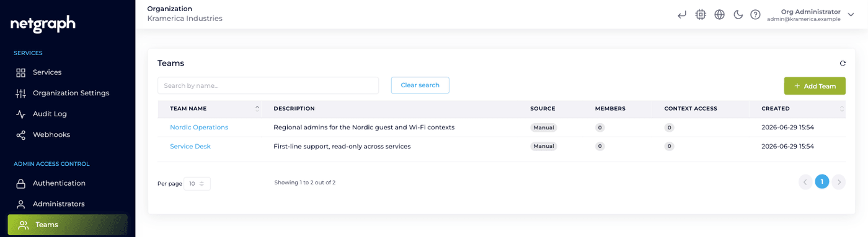Image resolution: width=868 pixels, height=237 pixels.
Task: Select page 1 in pagination
Action: click(822, 181)
